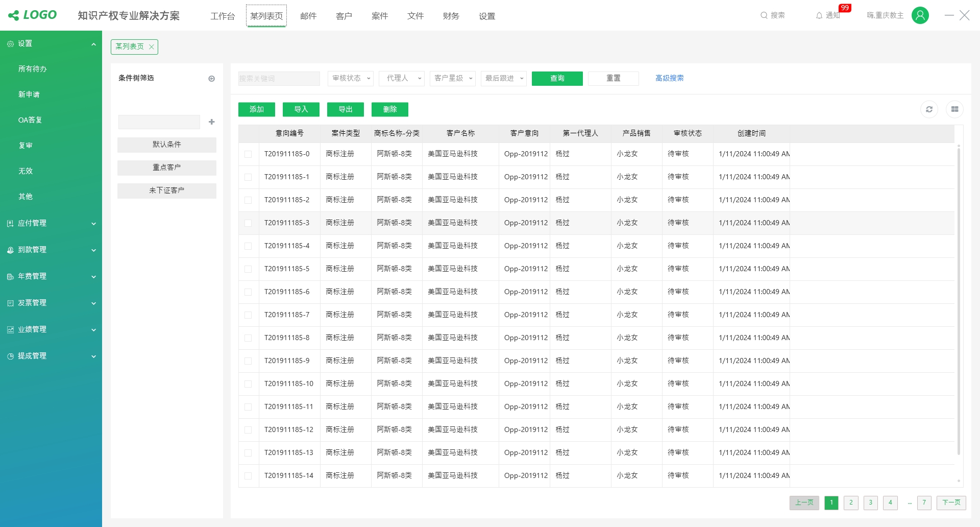Image resolution: width=980 pixels, height=527 pixels.
Task: Open the 审核状态 filter dropdown
Action: click(351, 78)
